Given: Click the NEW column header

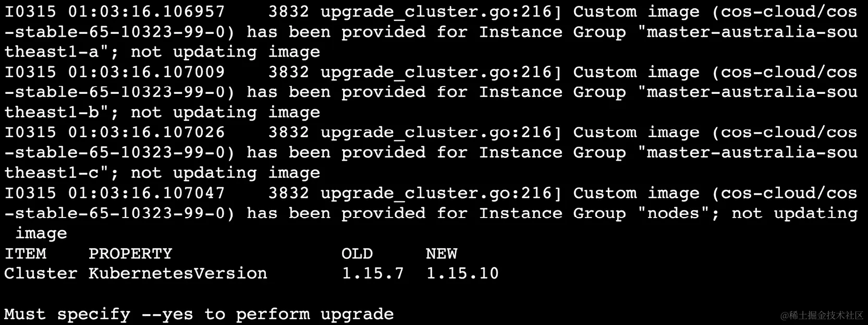Looking at the screenshot, I should (441, 254).
